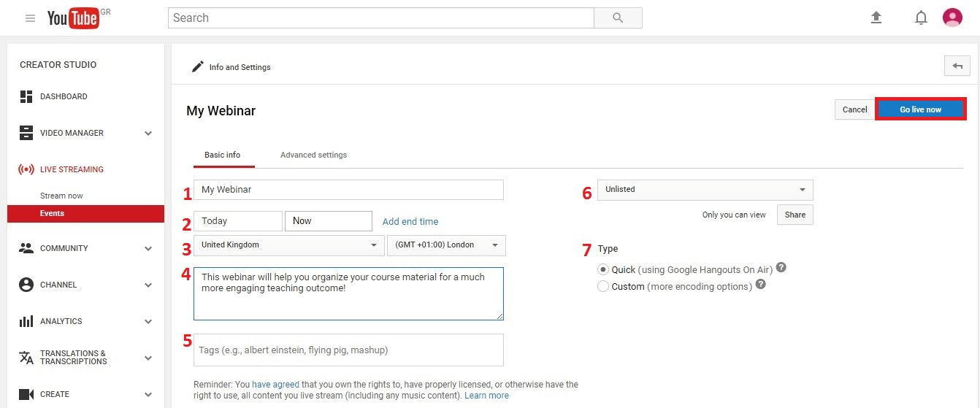Click the Translations & Transcriptions icon

point(26,358)
